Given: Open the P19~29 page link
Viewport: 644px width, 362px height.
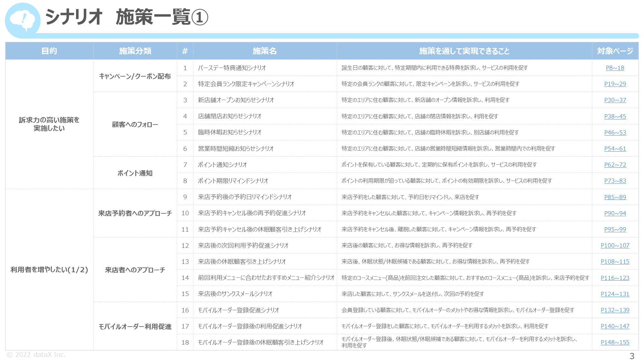Looking at the screenshot, I should pos(615,84).
